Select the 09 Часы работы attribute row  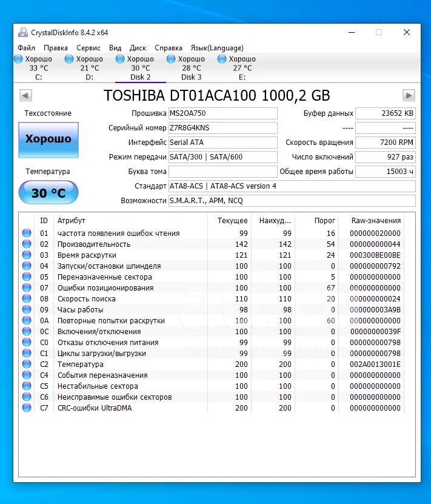pyautogui.click(x=212, y=309)
